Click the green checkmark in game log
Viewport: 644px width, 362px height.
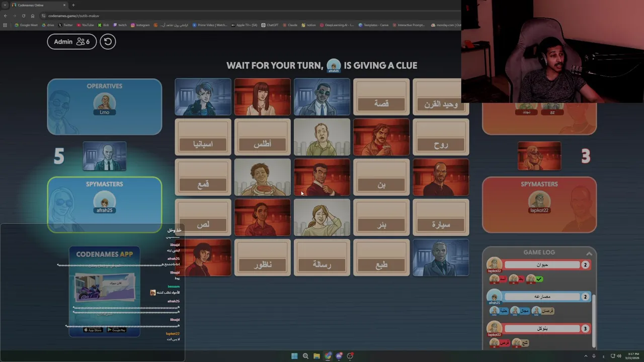pyautogui.click(x=539, y=279)
